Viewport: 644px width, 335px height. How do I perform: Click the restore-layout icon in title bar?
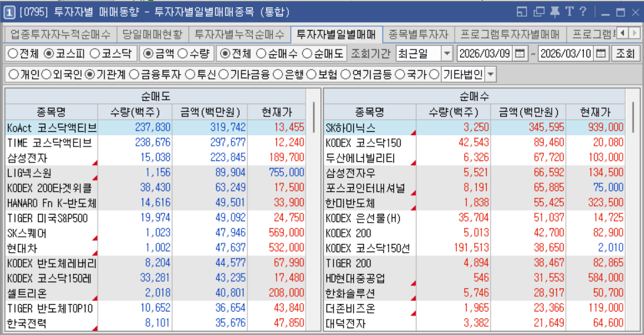(x=522, y=12)
